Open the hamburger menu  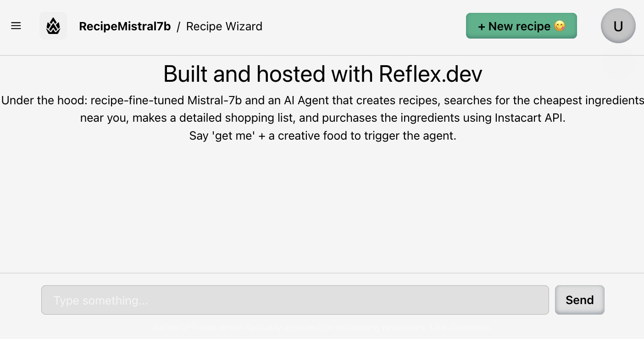click(16, 26)
